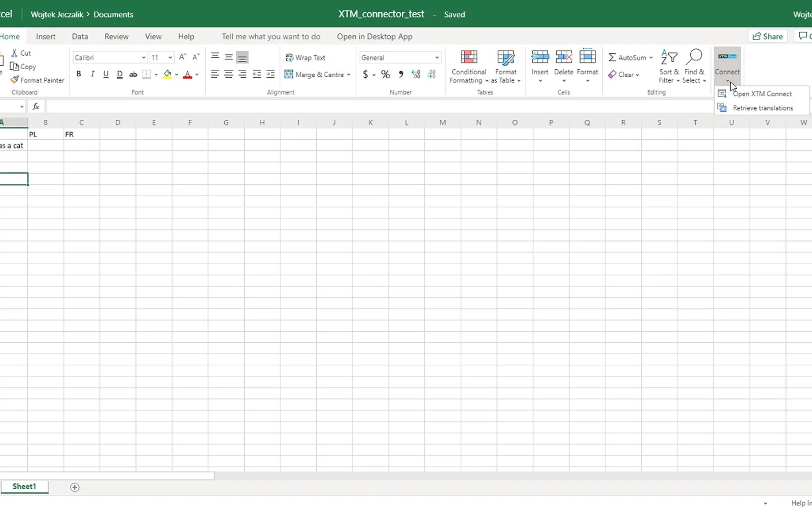The width and height of the screenshot is (812, 508).
Task: Apply center text alignment
Action: pyautogui.click(x=229, y=74)
